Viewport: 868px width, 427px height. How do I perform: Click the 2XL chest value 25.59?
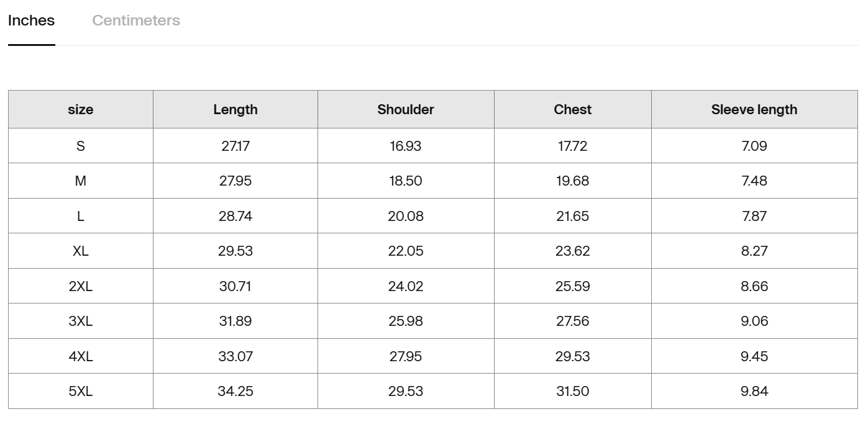click(573, 286)
